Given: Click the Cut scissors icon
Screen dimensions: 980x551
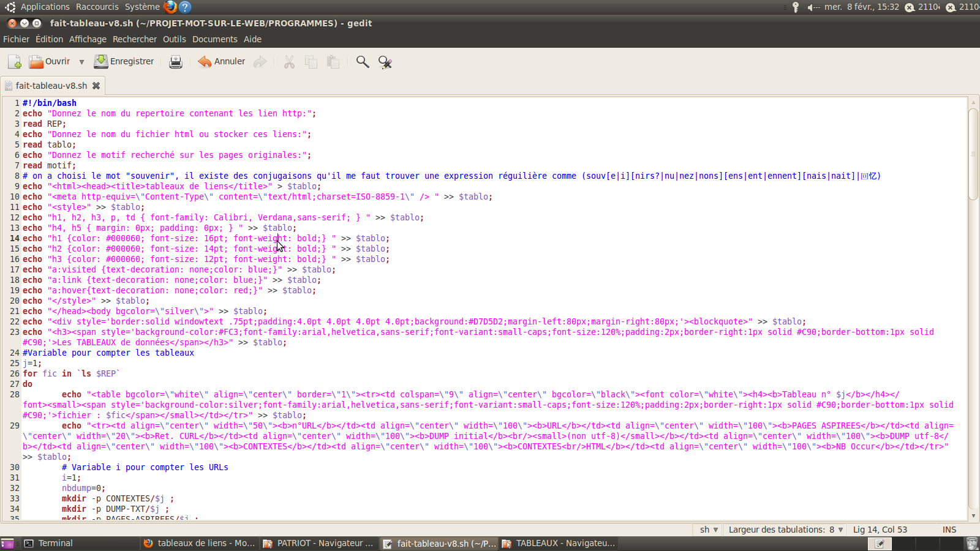Looking at the screenshot, I should tap(289, 62).
